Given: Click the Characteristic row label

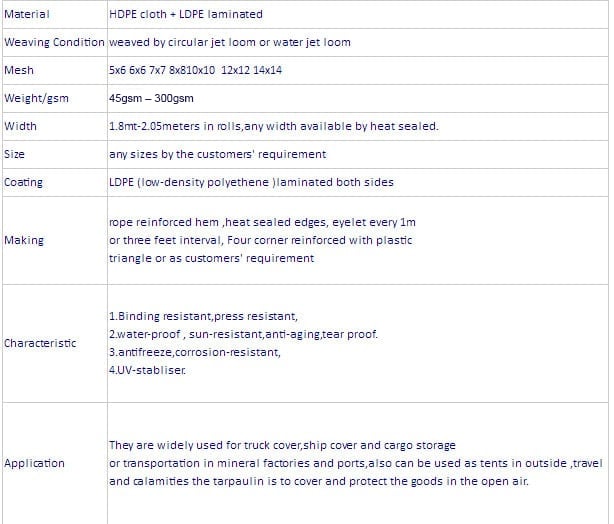Looking at the screenshot, I should coord(40,343).
